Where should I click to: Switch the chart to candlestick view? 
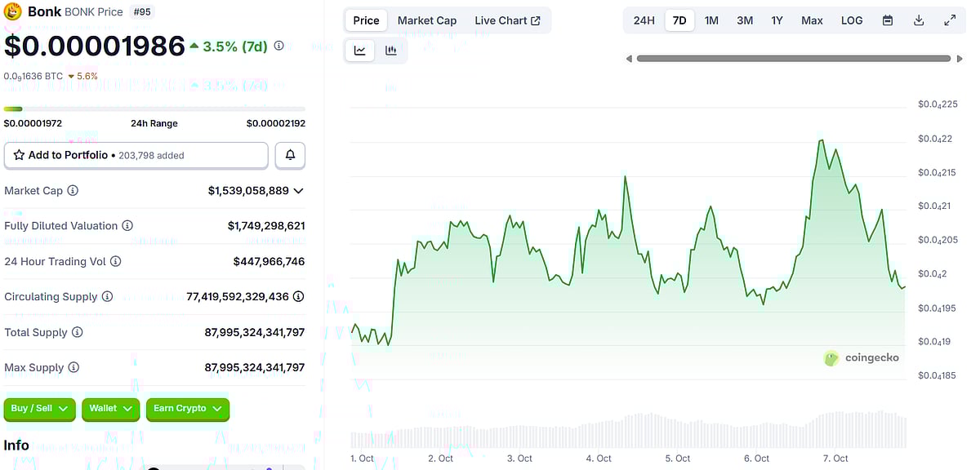coord(390,50)
